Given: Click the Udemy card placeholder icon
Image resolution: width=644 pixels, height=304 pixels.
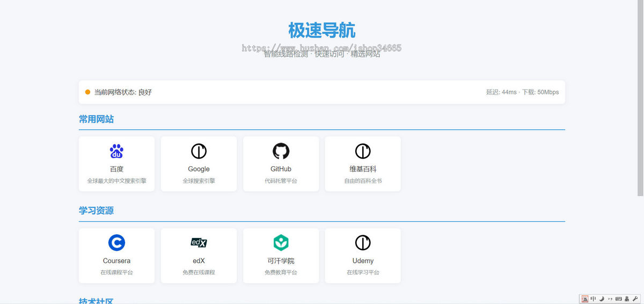Looking at the screenshot, I should coord(363,243).
